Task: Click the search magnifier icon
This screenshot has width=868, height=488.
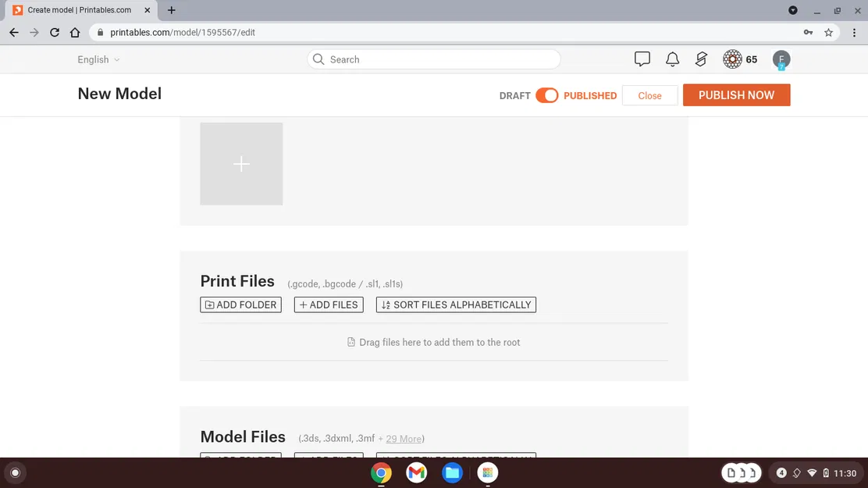Action: 318,59
